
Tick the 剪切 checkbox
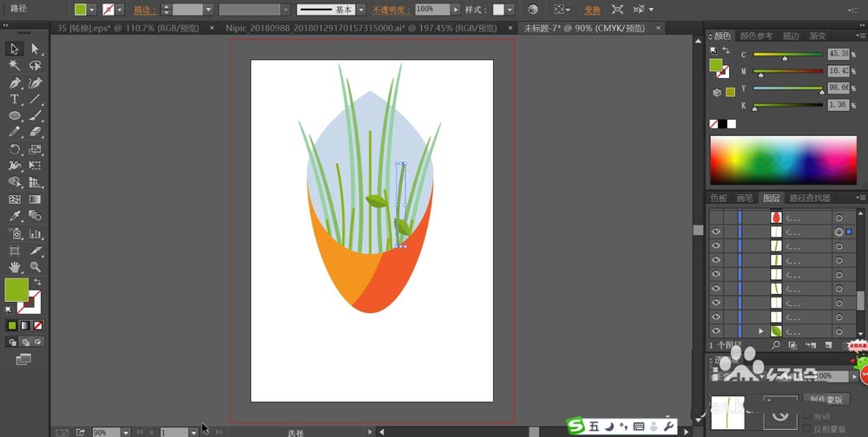[806, 415]
